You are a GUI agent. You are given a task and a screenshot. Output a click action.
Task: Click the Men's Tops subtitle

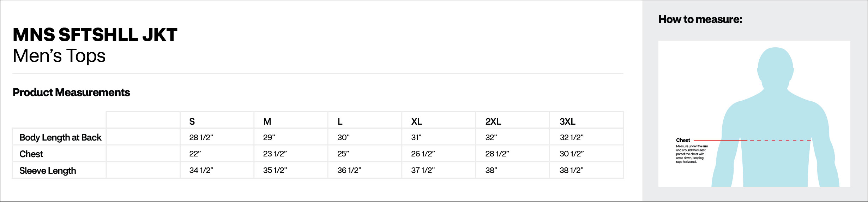click(x=59, y=56)
